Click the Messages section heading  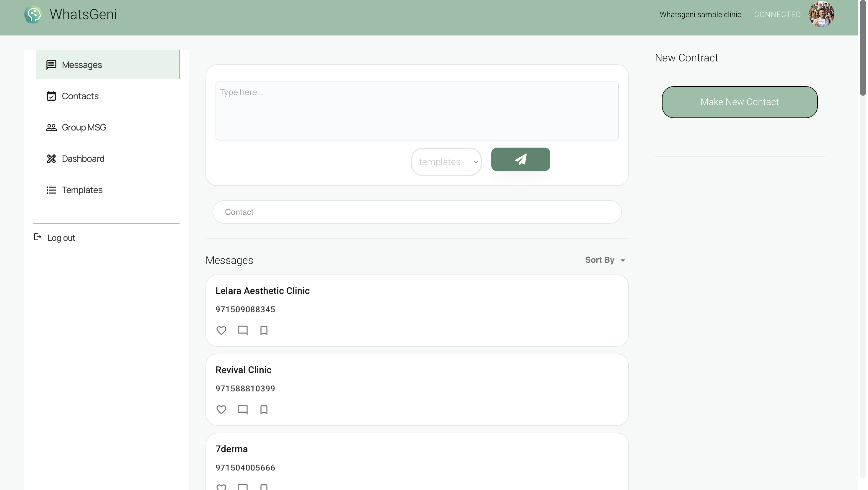click(229, 261)
